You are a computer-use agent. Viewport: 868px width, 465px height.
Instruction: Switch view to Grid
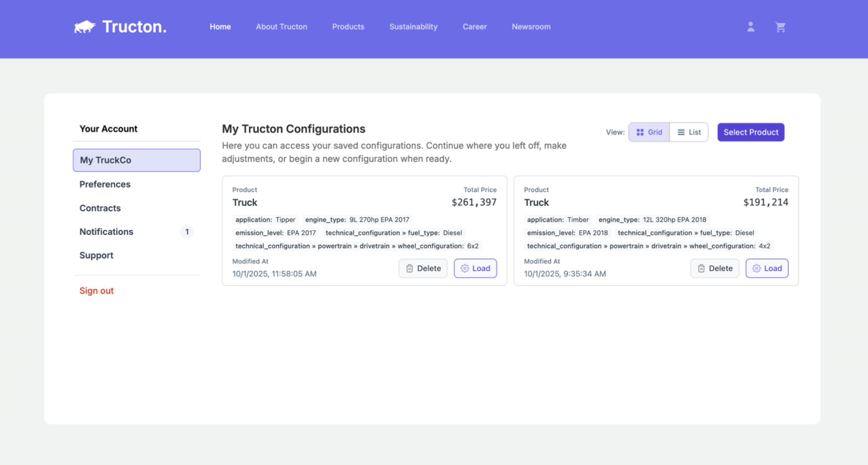tap(649, 132)
